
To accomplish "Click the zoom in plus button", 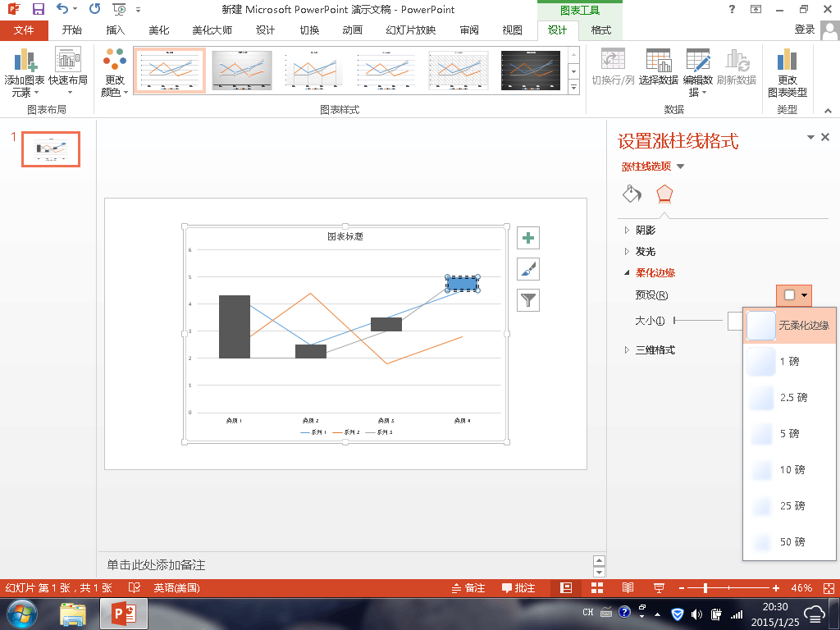I will [776, 587].
